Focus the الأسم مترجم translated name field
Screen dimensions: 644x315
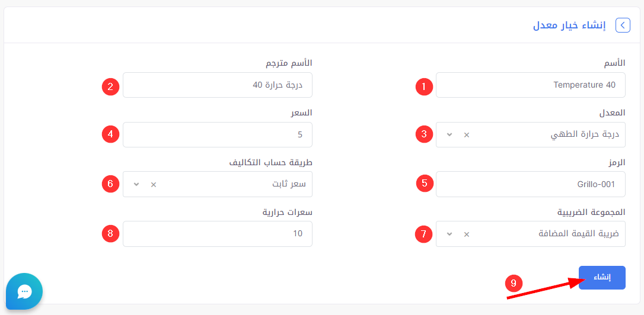[217, 85]
